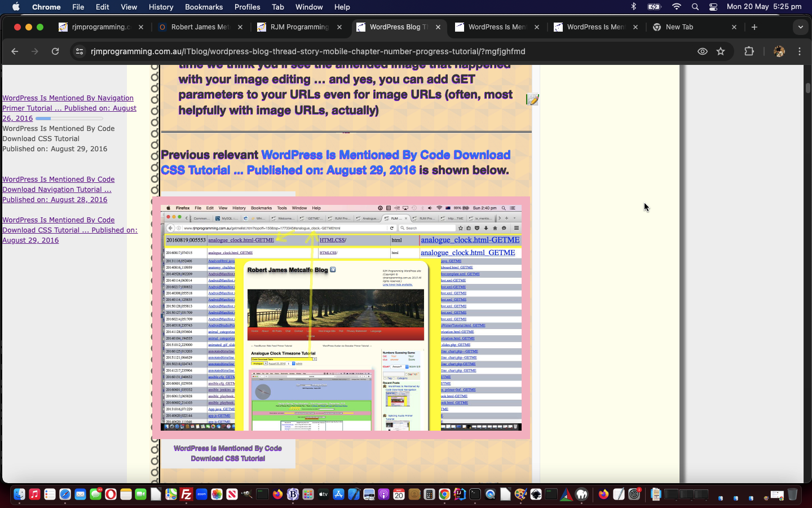Go back to previous page
812x508 pixels.
15,51
